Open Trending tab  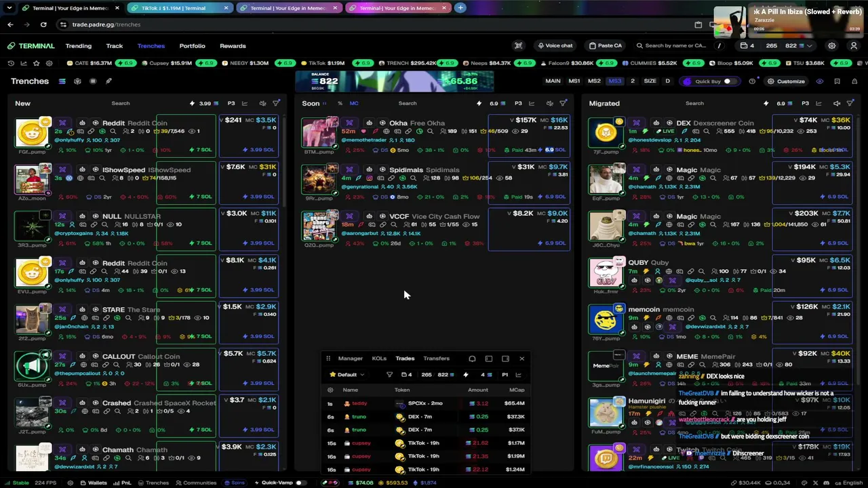point(79,46)
